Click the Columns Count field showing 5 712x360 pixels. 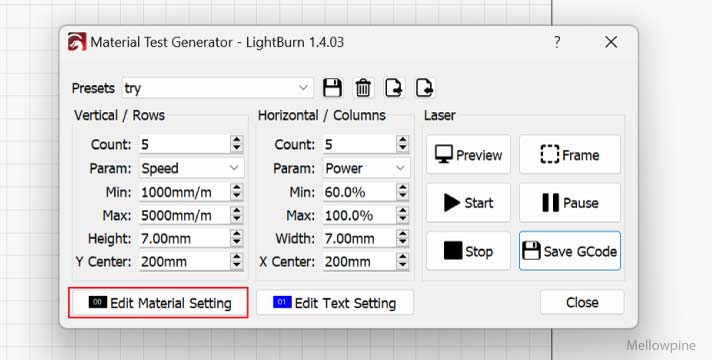360,144
